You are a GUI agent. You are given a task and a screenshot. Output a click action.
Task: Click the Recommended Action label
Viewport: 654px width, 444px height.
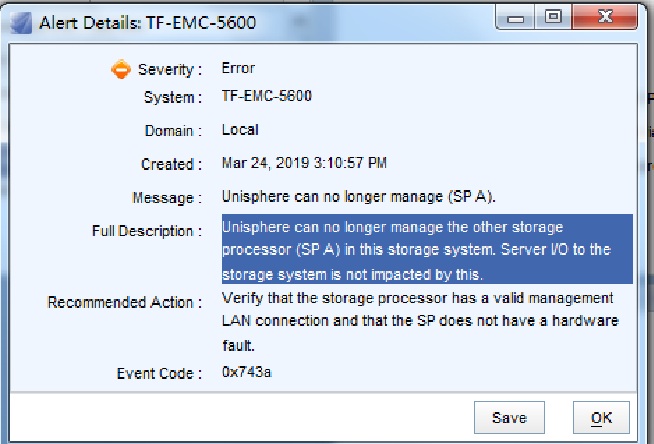point(125,302)
